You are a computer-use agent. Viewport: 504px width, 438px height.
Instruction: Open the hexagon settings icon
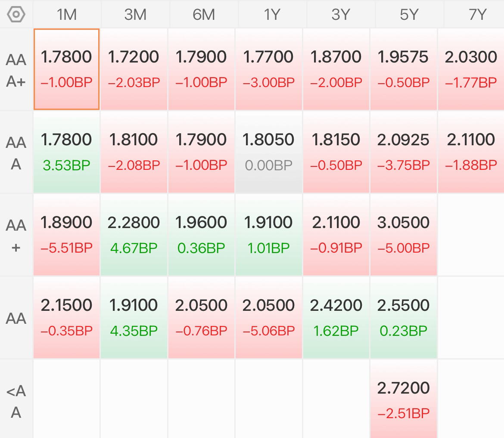coord(16,15)
